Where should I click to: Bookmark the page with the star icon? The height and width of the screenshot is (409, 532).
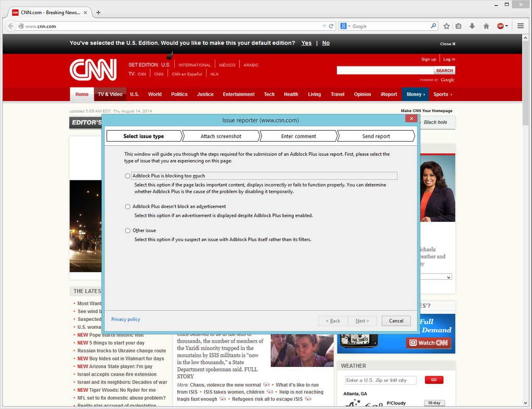click(x=446, y=26)
